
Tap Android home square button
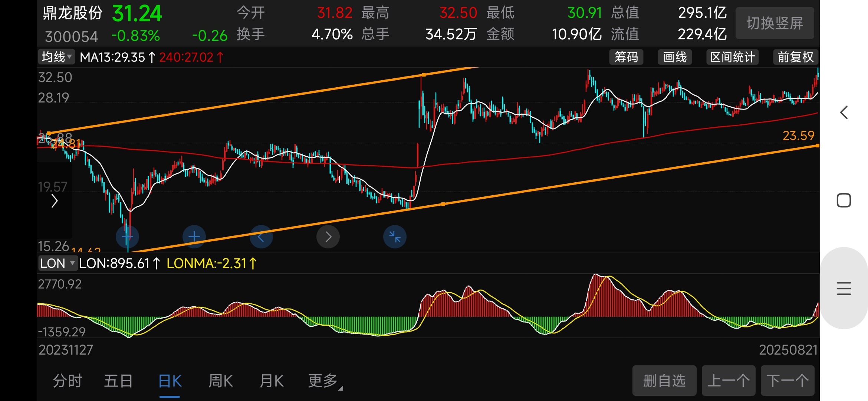pos(844,200)
